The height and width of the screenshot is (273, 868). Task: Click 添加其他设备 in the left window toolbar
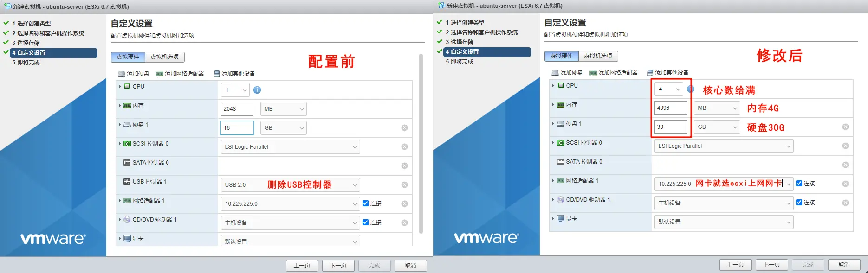click(x=234, y=74)
